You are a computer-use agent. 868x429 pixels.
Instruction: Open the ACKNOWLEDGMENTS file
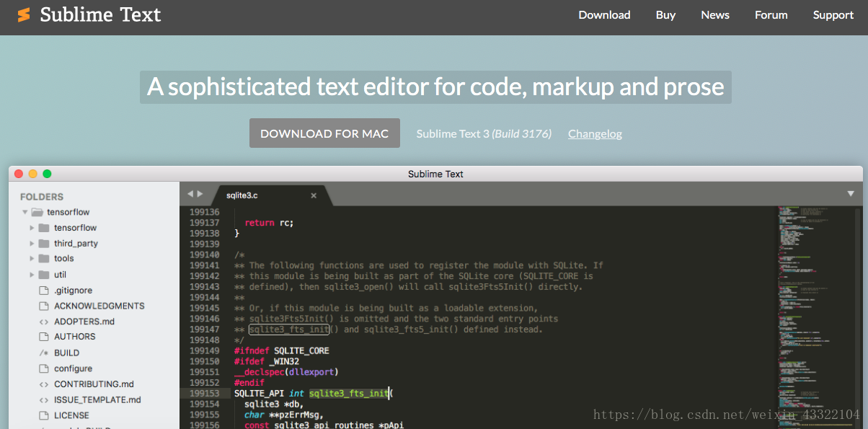click(x=99, y=306)
